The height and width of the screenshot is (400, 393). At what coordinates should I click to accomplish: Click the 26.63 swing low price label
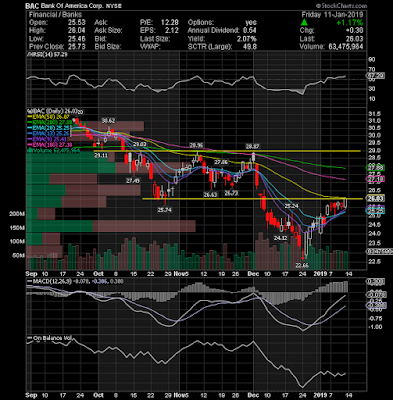(x=211, y=194)
